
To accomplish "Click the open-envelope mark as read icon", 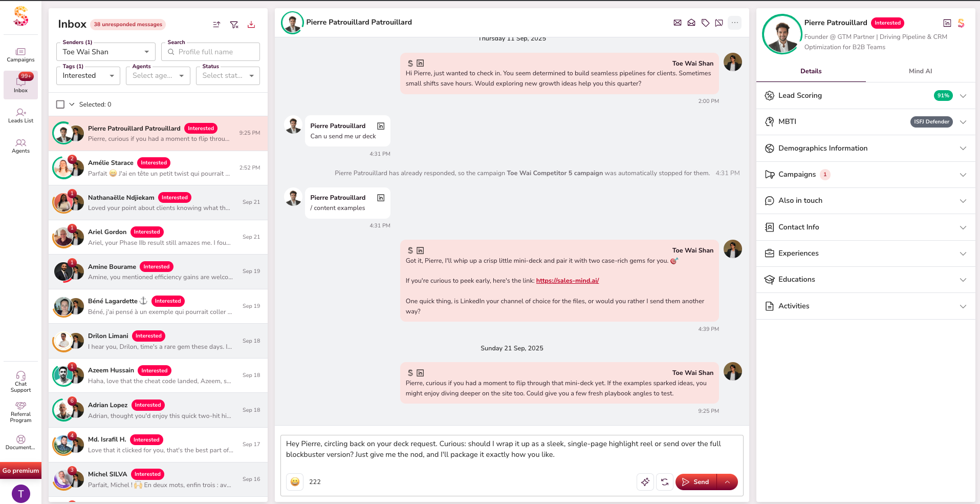I will (691, 23).
